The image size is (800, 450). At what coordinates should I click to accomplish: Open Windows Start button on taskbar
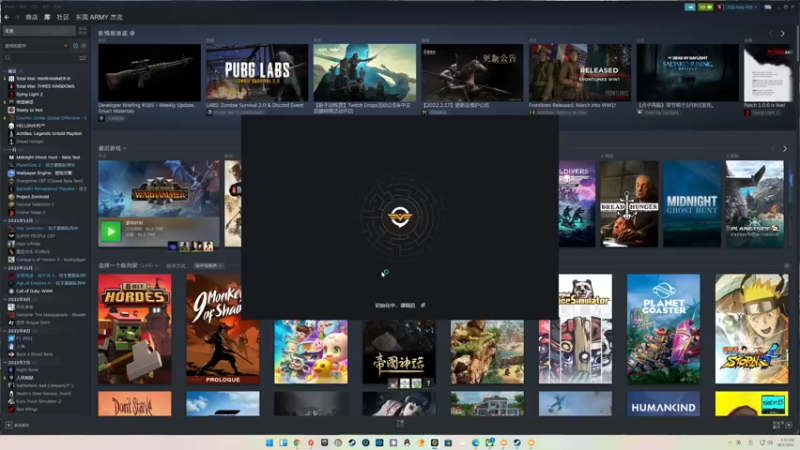tap(269, 442)
